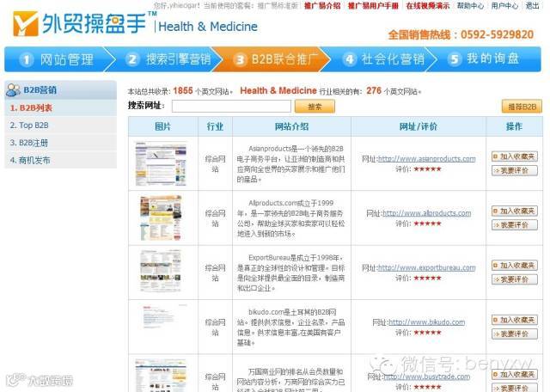Viewport: 550px width, 392px height.
Task: Visit http://www.bikudo.com link
Action: (x=427, y=322)
